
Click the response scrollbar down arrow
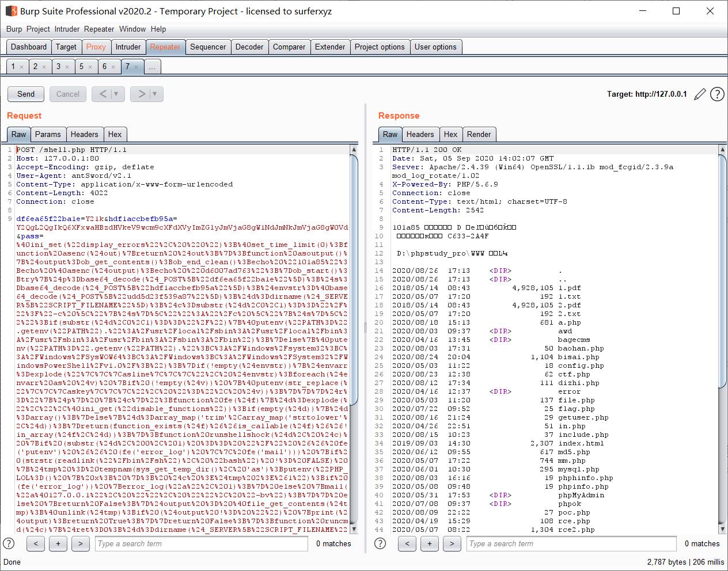tap(722, 529)
